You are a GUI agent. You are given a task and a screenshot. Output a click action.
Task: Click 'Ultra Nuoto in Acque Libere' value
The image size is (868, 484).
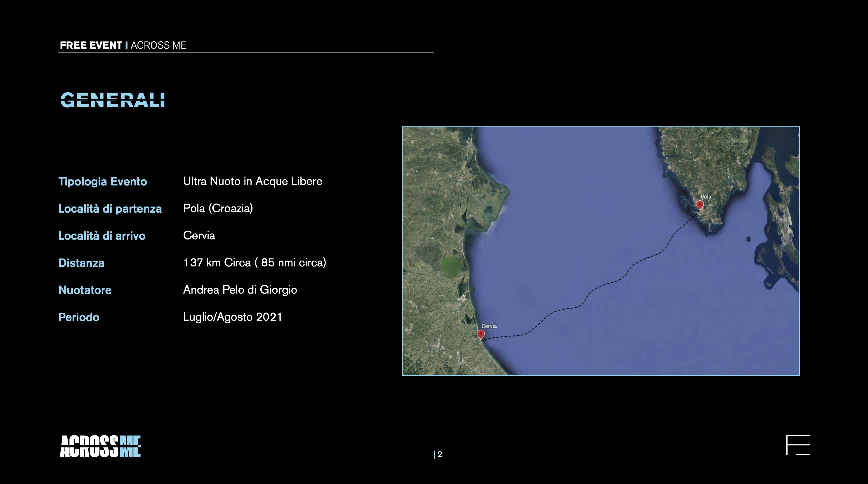coord(252,181)
